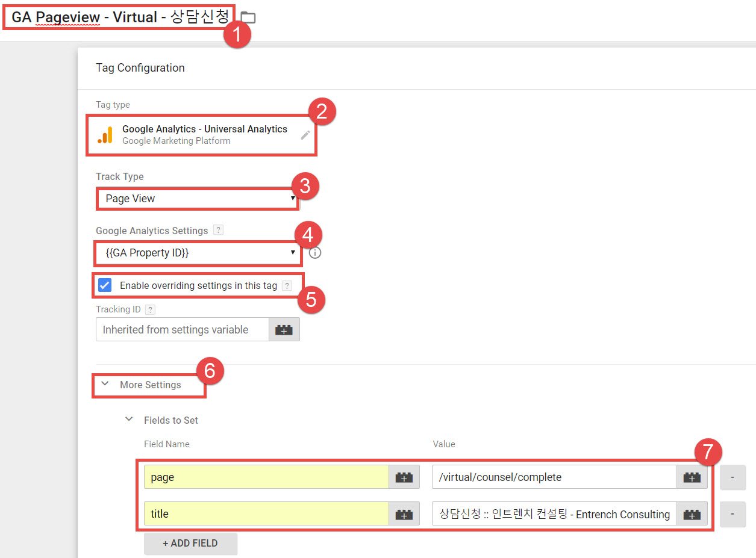Viewport: 756px width, 558px height.
Task: Click the Field Name column header
Action: [x=167, y=444]
